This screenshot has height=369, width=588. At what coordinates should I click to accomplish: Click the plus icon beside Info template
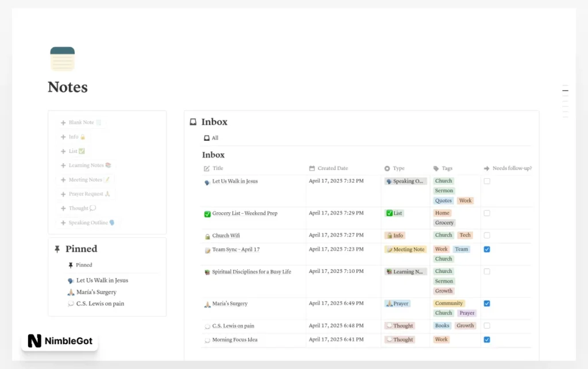[63, 137]
